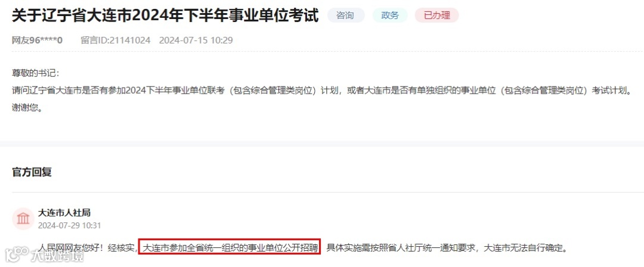Viewport: 644px width, 267px height.
Task: Click the watermark logo icon at bottom left
Action: pyautogui.click(x=17, y=254)
